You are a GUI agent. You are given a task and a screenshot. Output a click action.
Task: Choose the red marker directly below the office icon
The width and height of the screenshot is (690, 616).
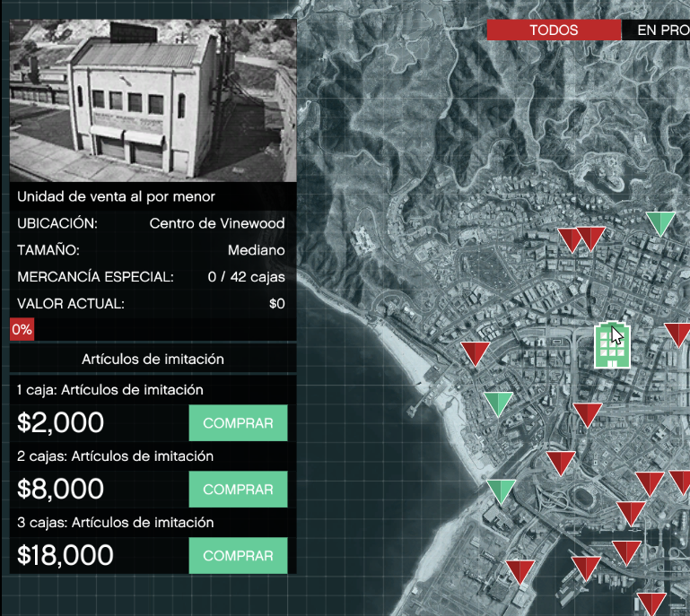pos(588,415)
